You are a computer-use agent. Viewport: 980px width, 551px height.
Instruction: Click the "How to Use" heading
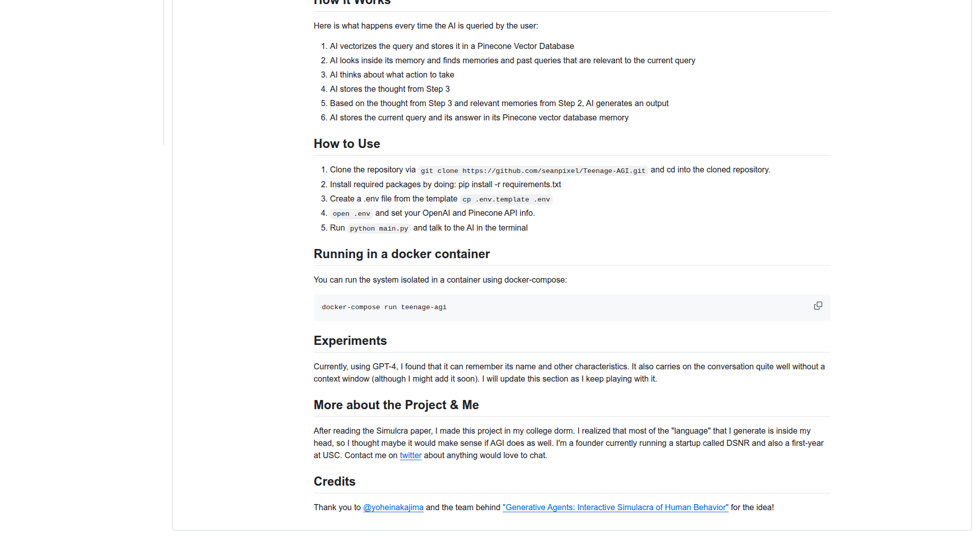(x=347, y=144)
